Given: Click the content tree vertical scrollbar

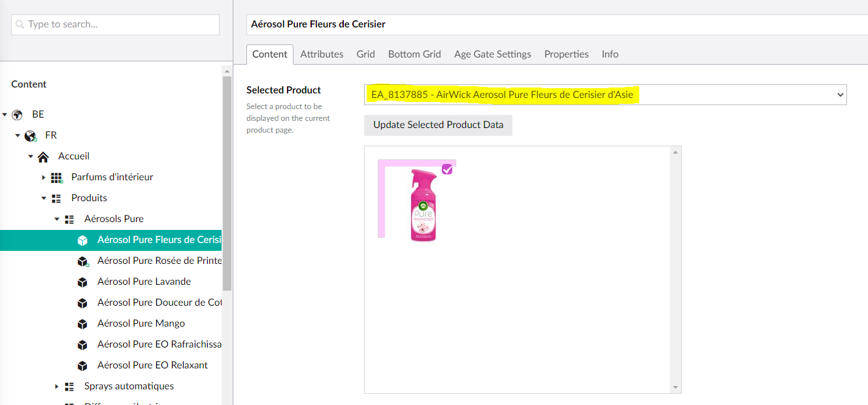Looking at the screenshot, I should point(227,183).
